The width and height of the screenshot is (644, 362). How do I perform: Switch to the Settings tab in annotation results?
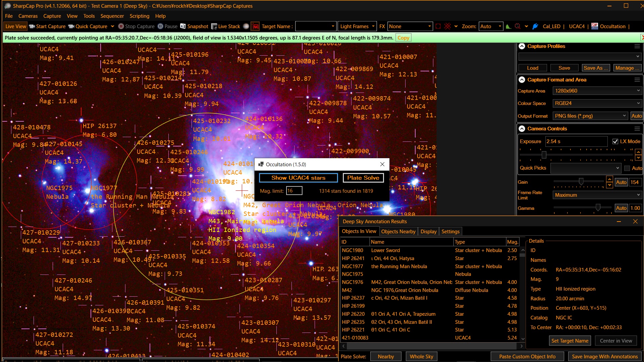click(450, 232)
